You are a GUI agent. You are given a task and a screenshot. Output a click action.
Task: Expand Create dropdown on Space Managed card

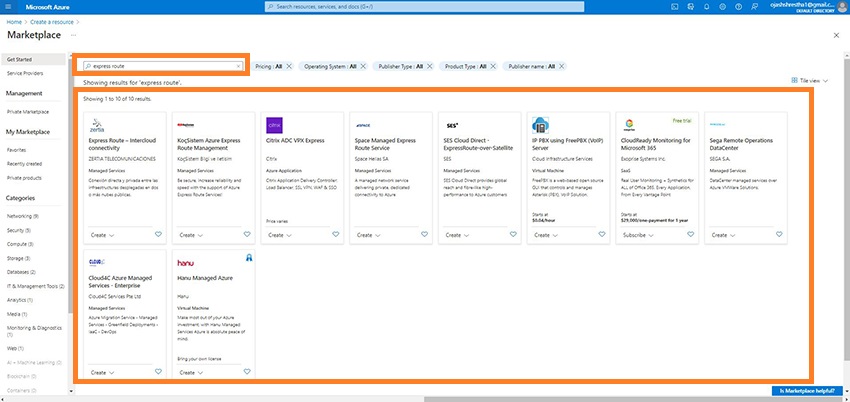[x=369, y=235]
